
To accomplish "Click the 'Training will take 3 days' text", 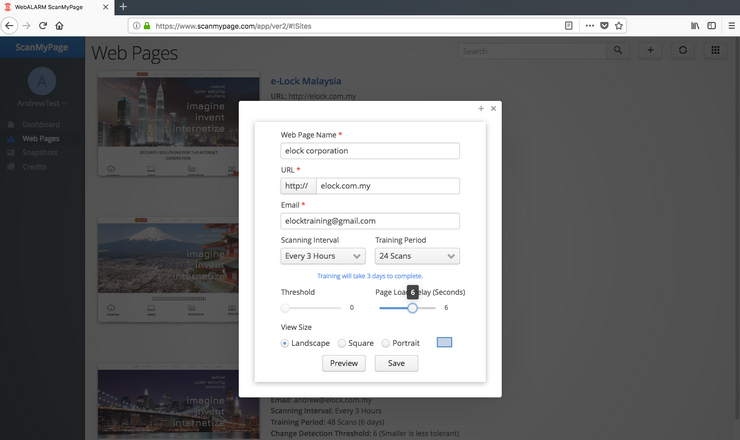I will pyautogui.click(x=370, y=276).
